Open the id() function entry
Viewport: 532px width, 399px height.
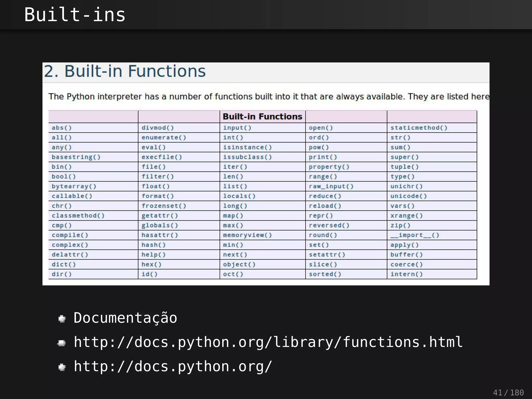click(x=149, y=274)
